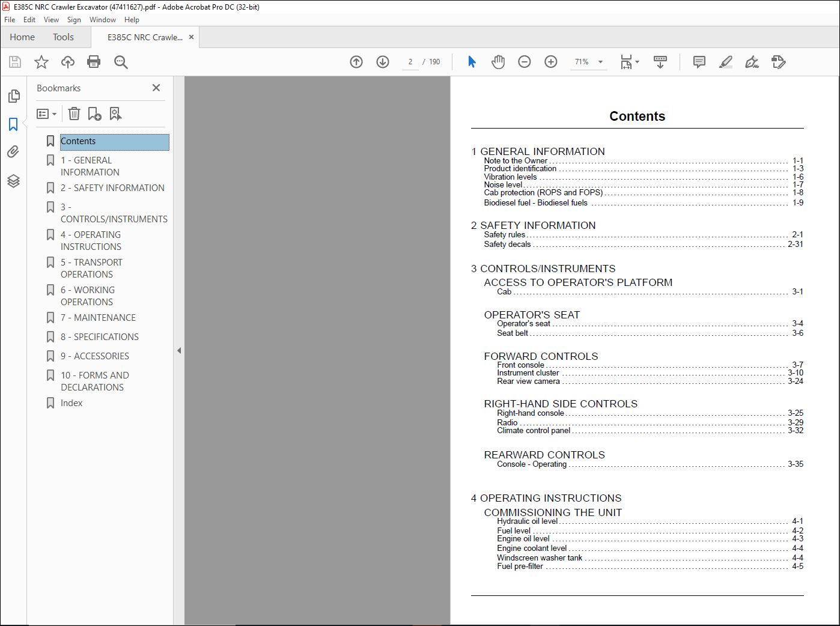Open bookmark 3 - CONTROLS/INSTRUMENTS
The image size is (840, 626).
[x=114, y=213]
